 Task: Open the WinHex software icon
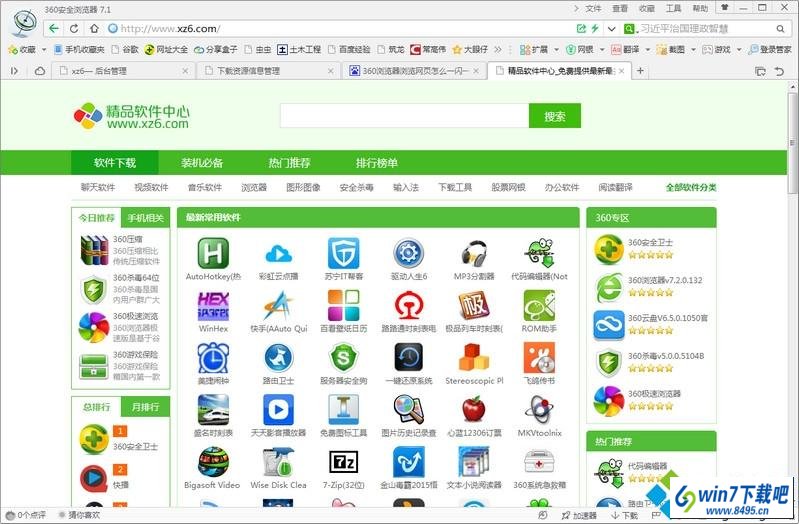pos(213,305)
